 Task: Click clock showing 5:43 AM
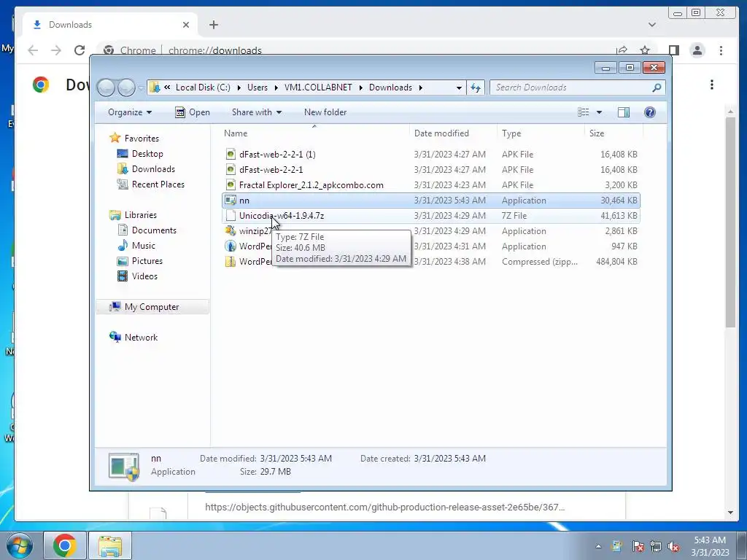pyautogui.click(x=710, y=540)
